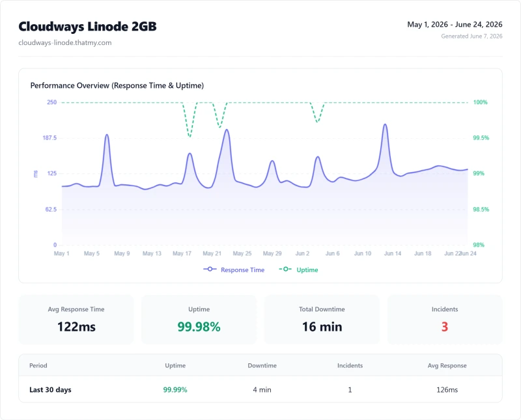Toggle the Uptime legend item

(x=298, y=270)
